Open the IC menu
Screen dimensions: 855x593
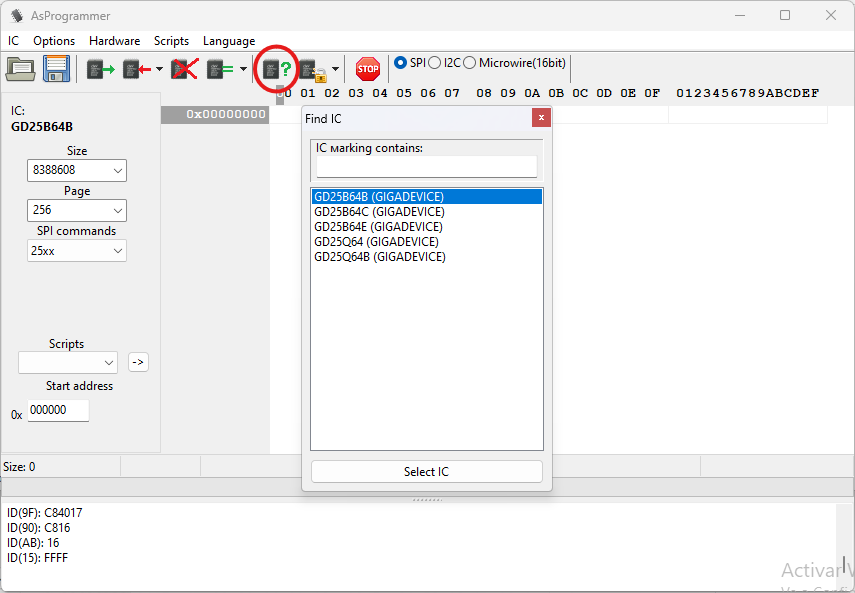[14, 41]
